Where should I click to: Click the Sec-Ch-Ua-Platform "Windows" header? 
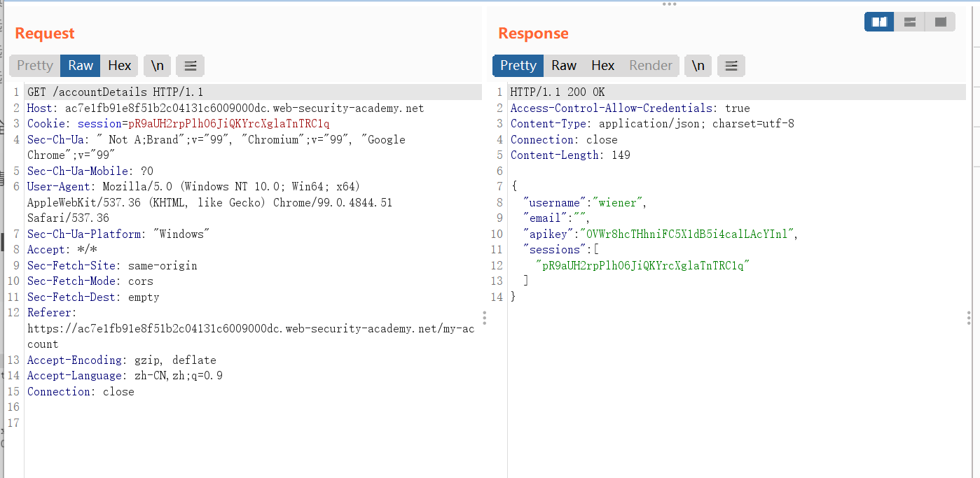[x=118, y=234]
